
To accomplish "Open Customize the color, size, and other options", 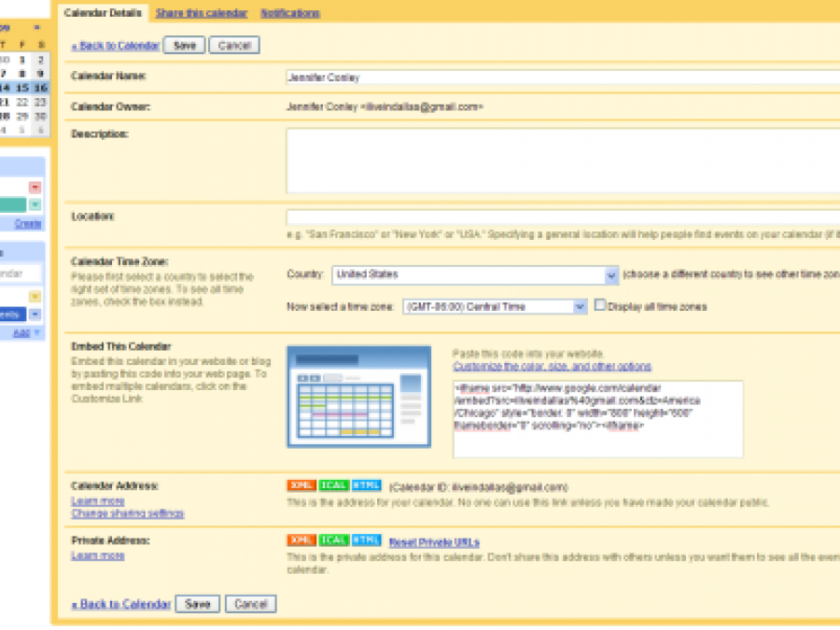I will click(552, 367).
